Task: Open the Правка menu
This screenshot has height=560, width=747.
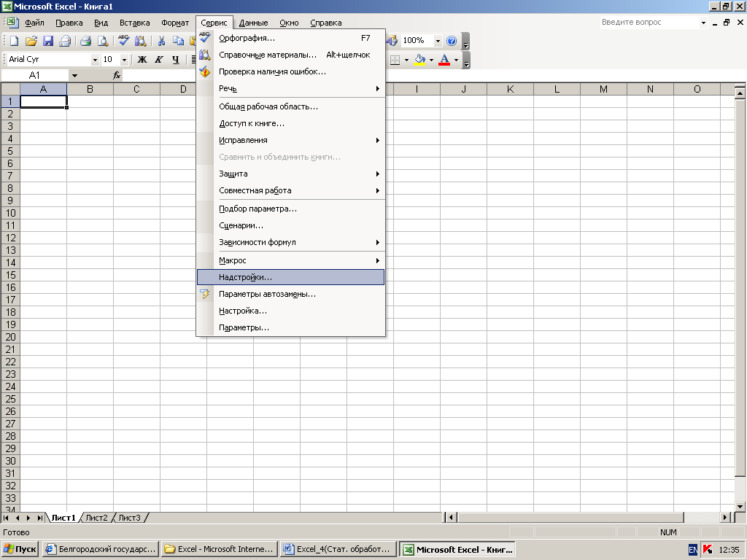Action: point(69,23)
